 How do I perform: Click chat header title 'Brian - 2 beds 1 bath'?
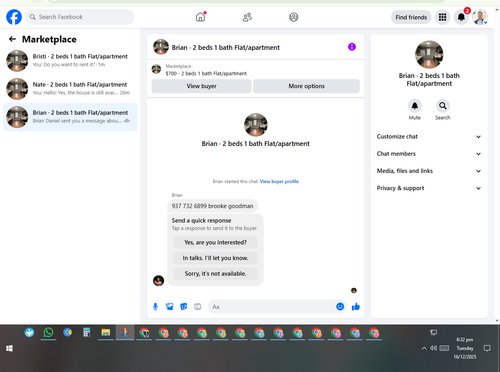226,47
